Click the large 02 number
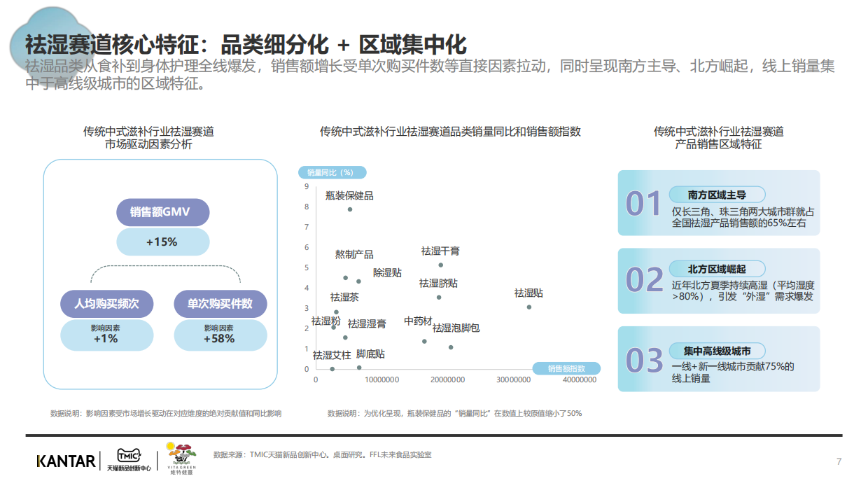 pyautogui.click(x=644, y=279)
